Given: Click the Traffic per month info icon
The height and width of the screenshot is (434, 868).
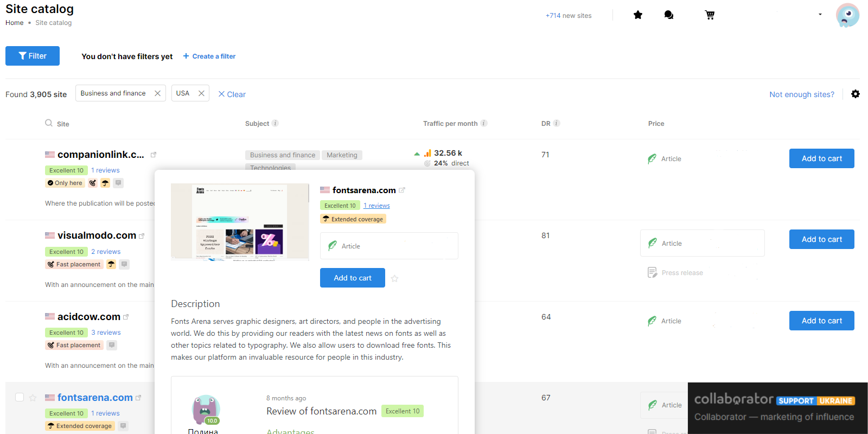Looking at the screenshot, I should click(484, 123).
